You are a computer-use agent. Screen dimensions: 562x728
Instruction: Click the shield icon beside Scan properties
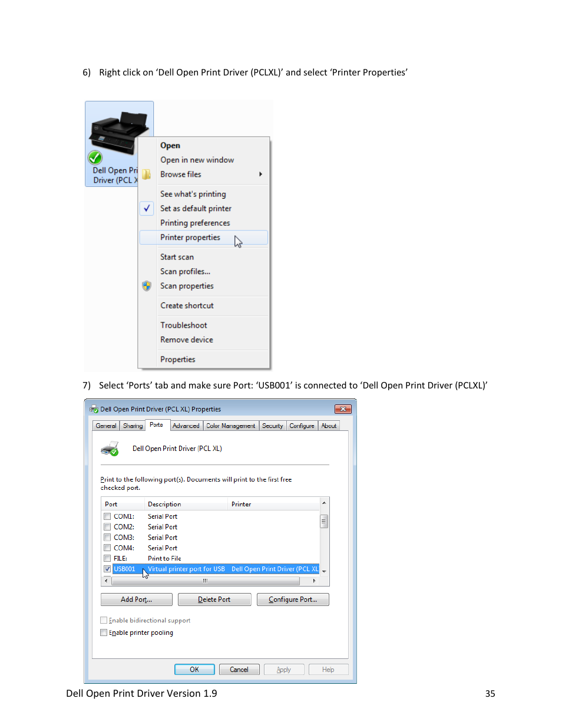[147, 286]
